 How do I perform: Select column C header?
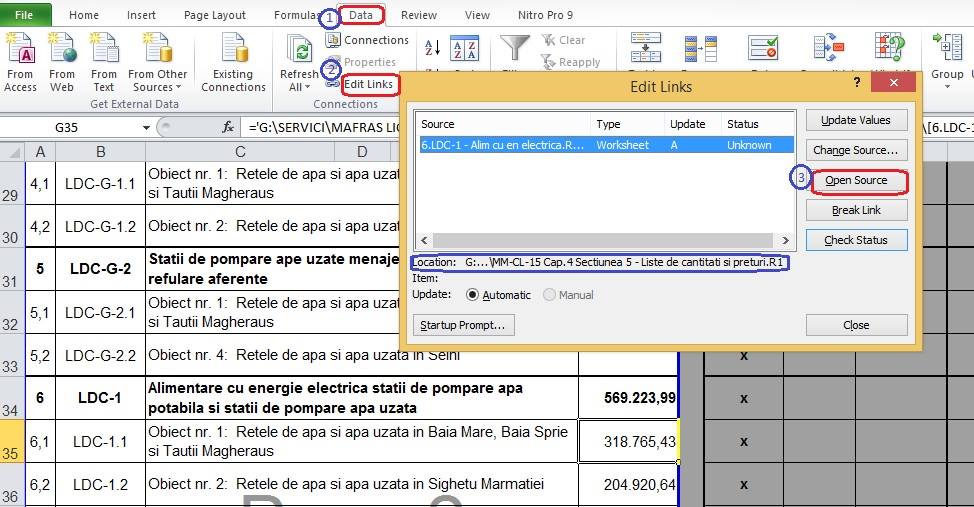(x=240, y=152)
